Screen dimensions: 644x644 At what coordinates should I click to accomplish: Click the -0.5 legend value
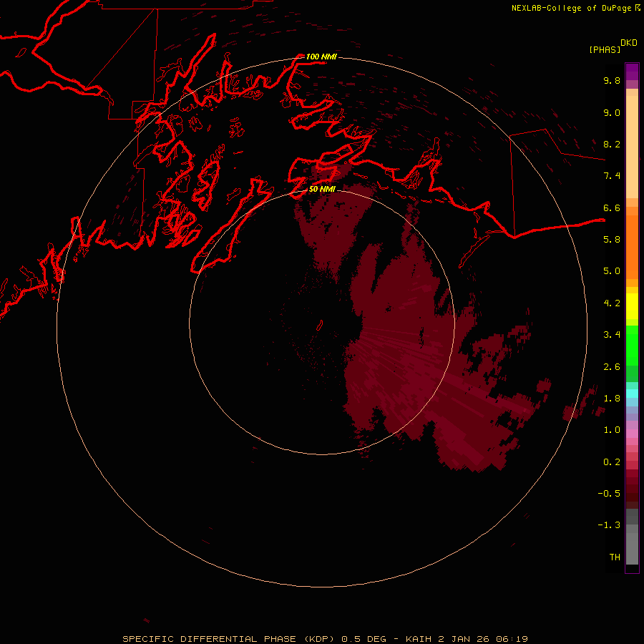point(609,494)
